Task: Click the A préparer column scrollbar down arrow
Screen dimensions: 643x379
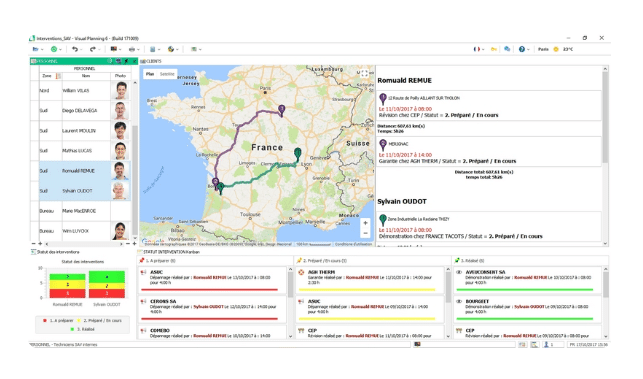Action: pos(290,336)
